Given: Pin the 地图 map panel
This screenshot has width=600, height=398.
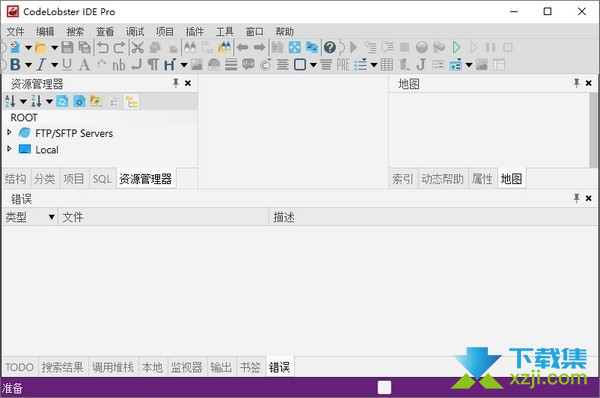Looking at the screenshot, I should (577, 83).
